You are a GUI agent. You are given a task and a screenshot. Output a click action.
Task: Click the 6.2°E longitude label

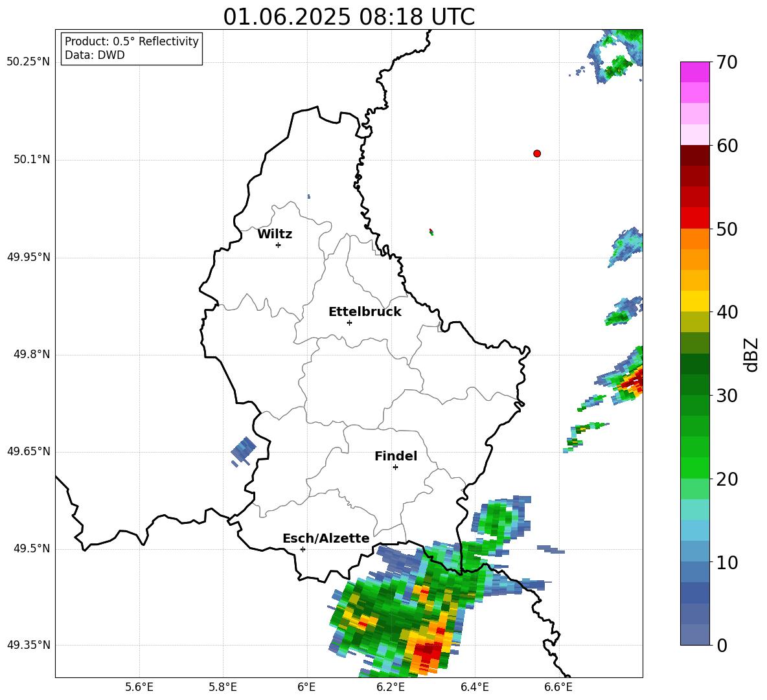tap(391, 687)
